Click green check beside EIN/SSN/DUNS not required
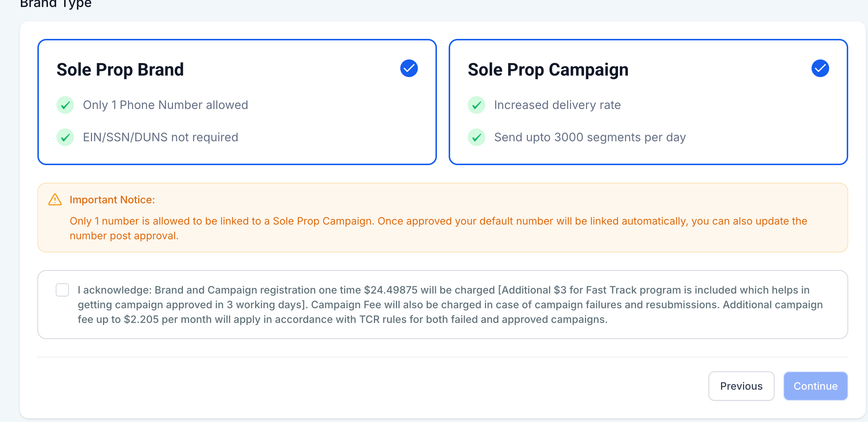 pyautogui.click(x=65, y=138)
